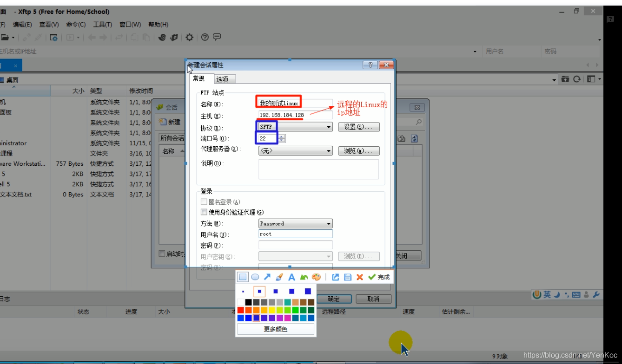The image size is (622, 364).
Task: Click the refresh icon in local pane
Action: point(577,79)
